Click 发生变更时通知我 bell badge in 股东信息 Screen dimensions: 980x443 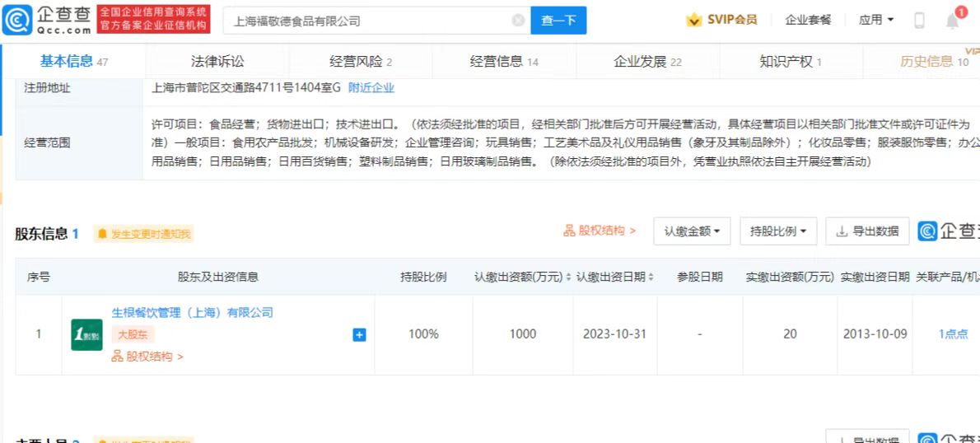(144, 235)
